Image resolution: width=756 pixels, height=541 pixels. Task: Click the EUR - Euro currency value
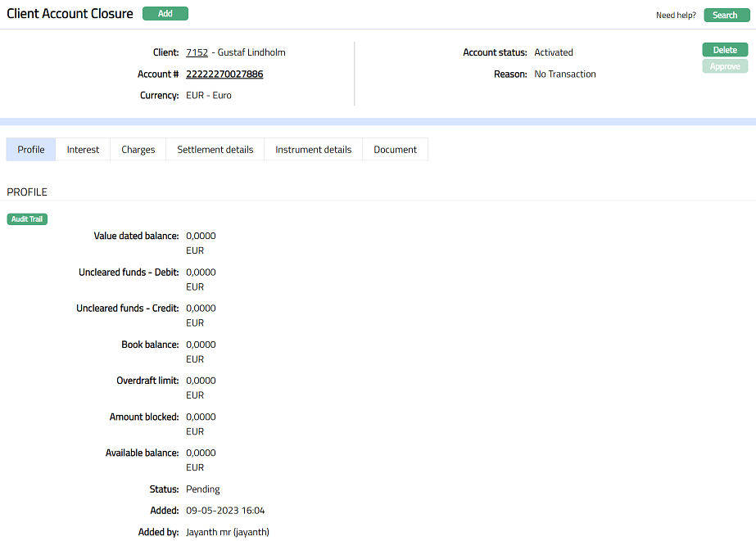(209, 96)
